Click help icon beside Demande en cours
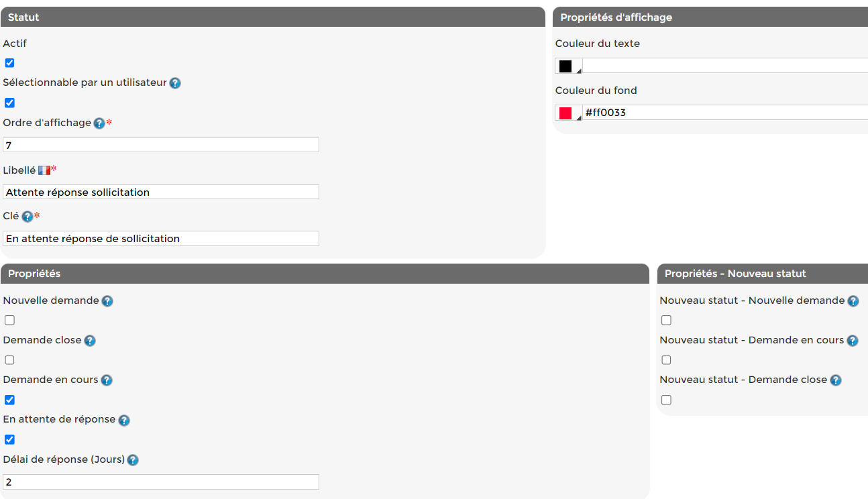The image size is (868, 499). coord(107,380)
